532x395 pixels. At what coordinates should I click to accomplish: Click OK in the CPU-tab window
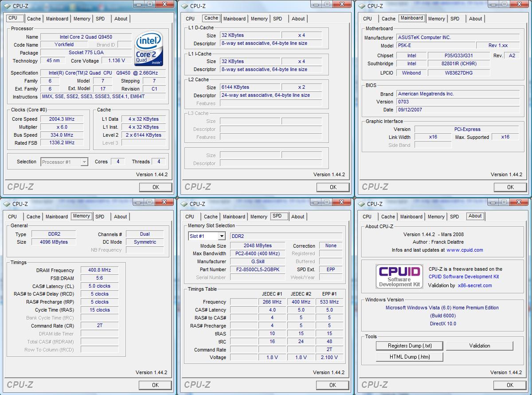156,187
